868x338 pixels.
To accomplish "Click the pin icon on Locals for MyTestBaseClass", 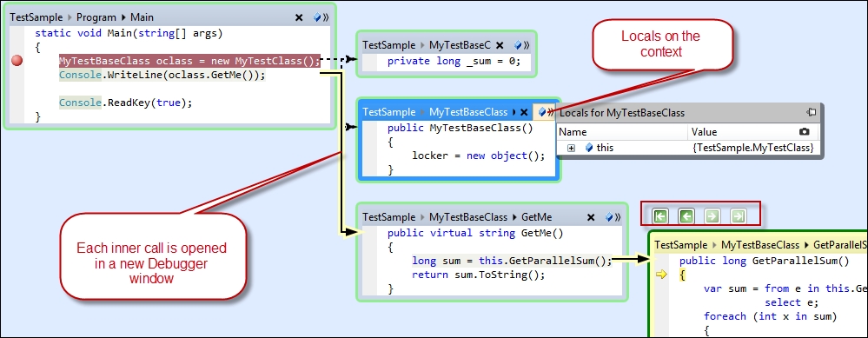I will click(x=811, y=112).
